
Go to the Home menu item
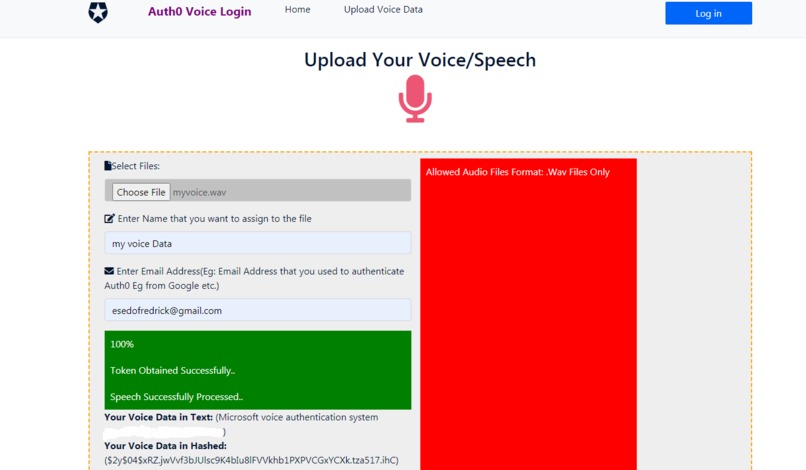point(298,10)
